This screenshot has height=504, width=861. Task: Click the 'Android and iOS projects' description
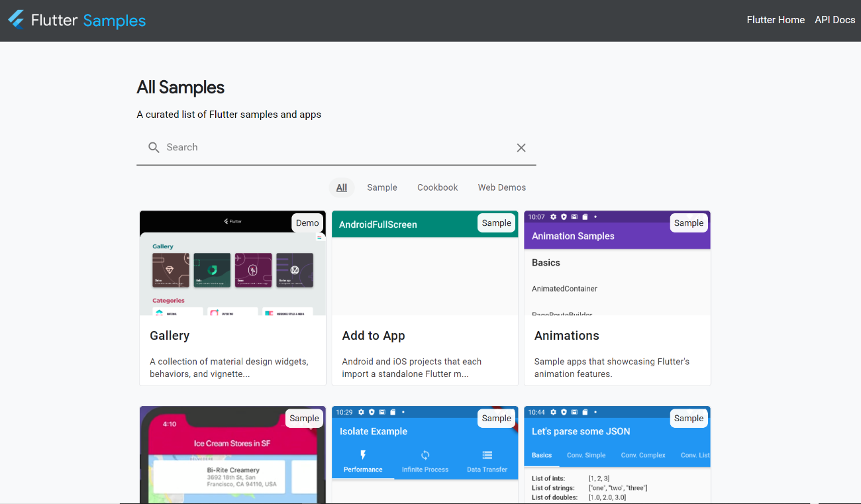[x=412, y=368]
